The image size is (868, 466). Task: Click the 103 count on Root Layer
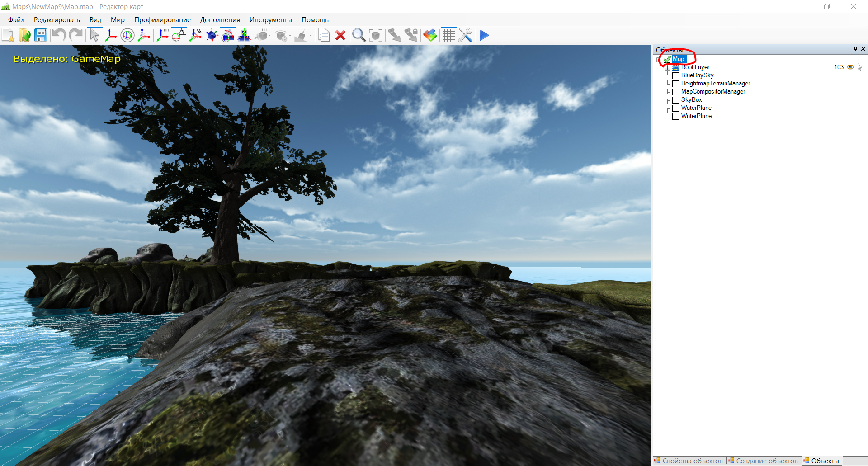coord(839,67)
